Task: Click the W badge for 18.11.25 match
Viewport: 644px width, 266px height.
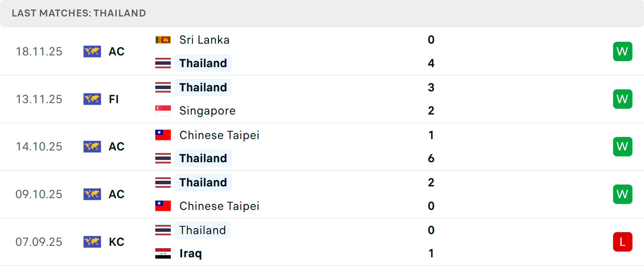Action: pos(623,51)
